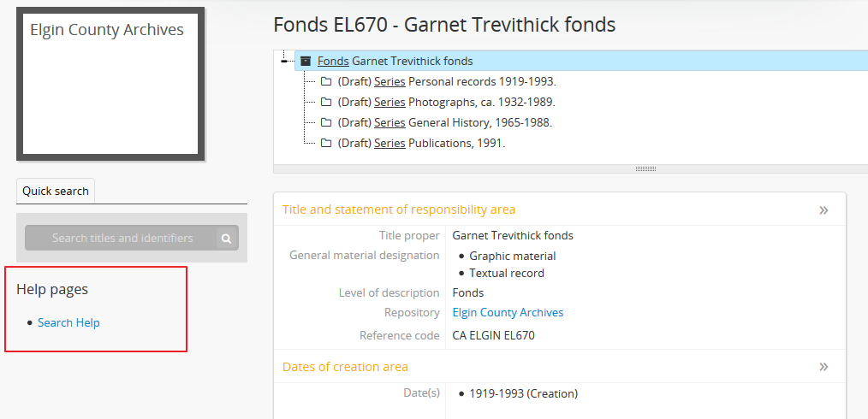This screenshot has width=868, height=419.
Task: Select General History, 1965-1988 series
Action: point(479,123)
